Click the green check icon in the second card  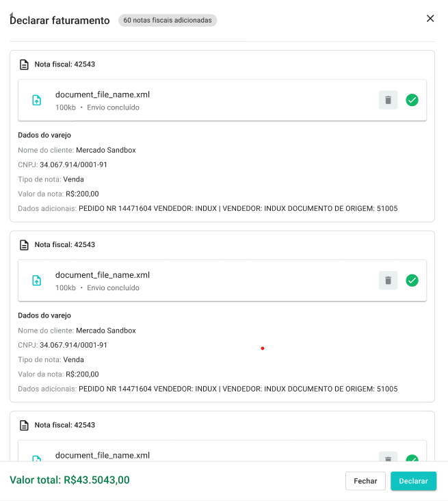click(412, 280)
